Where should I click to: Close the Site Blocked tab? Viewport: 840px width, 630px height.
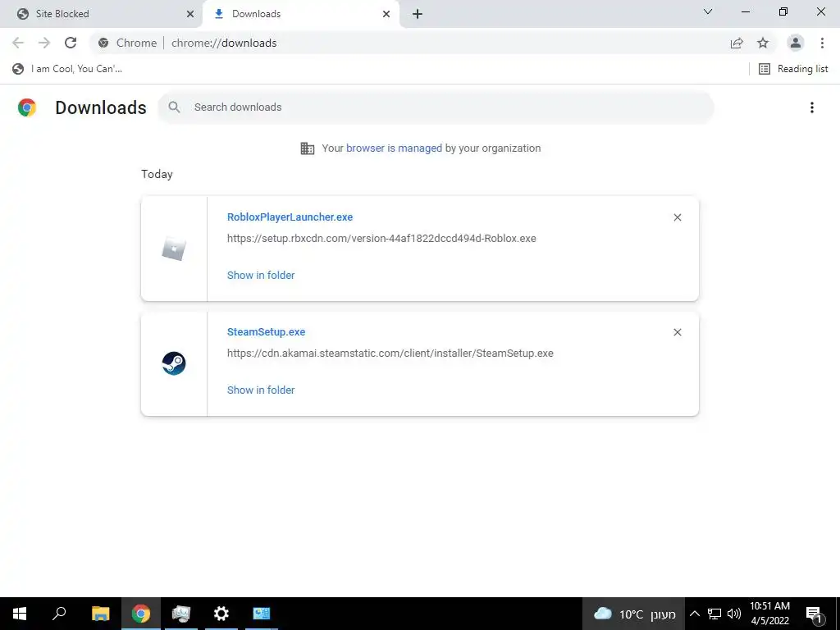click(x=190, y=14)
